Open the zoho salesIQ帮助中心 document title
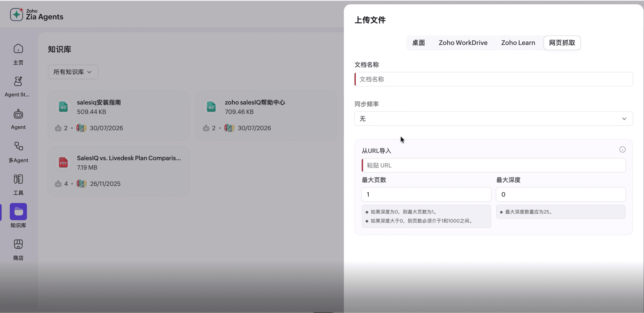Screen dimensions: 644x313 (x=255, y=102)
